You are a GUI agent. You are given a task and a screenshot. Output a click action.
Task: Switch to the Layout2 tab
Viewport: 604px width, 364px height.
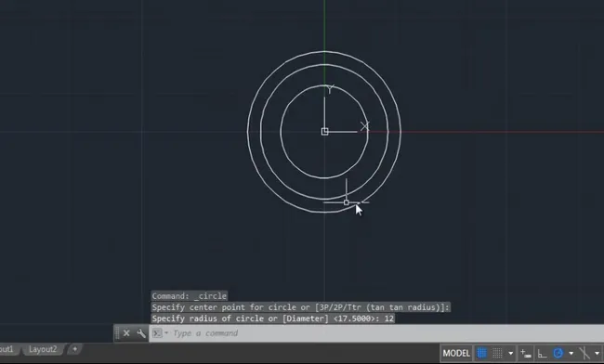coord(43,349)
